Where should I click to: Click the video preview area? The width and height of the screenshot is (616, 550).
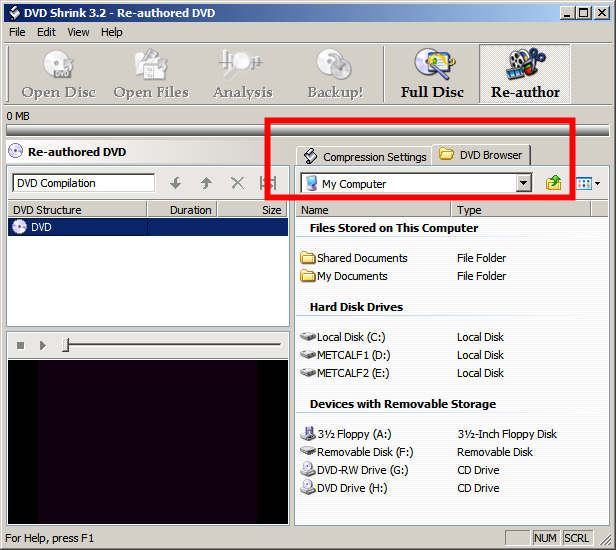[148, 442]
